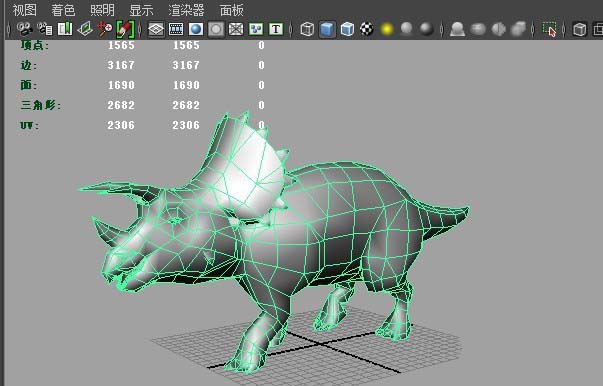Click the UV: heads-up label
The width and height of the screenshot is (603, 386).
(30, 125)
